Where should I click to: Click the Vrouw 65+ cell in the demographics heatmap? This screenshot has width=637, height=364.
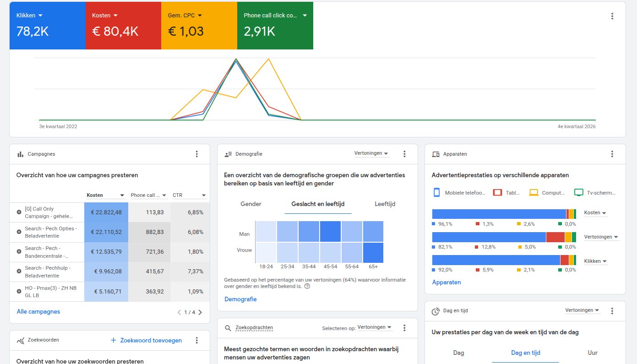373,252
